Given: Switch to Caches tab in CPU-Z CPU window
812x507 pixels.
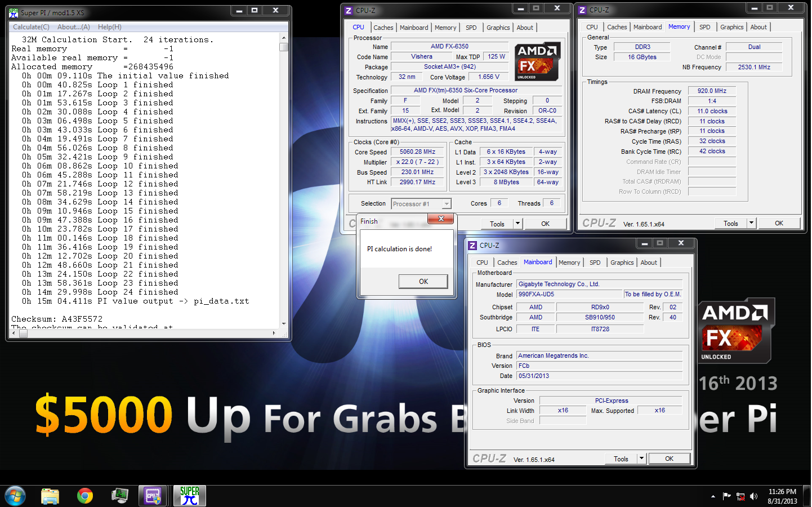Looking at the screenshot, I should (x=383, y=28).
